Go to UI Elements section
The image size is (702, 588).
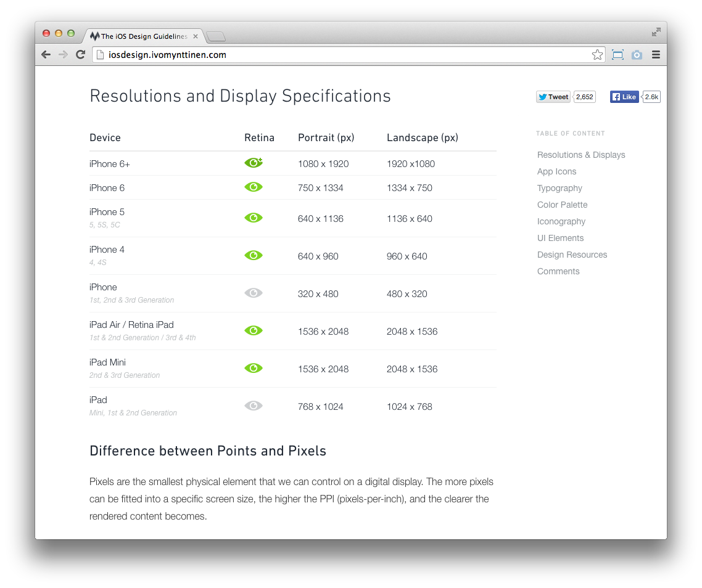[x=561, y=238]
